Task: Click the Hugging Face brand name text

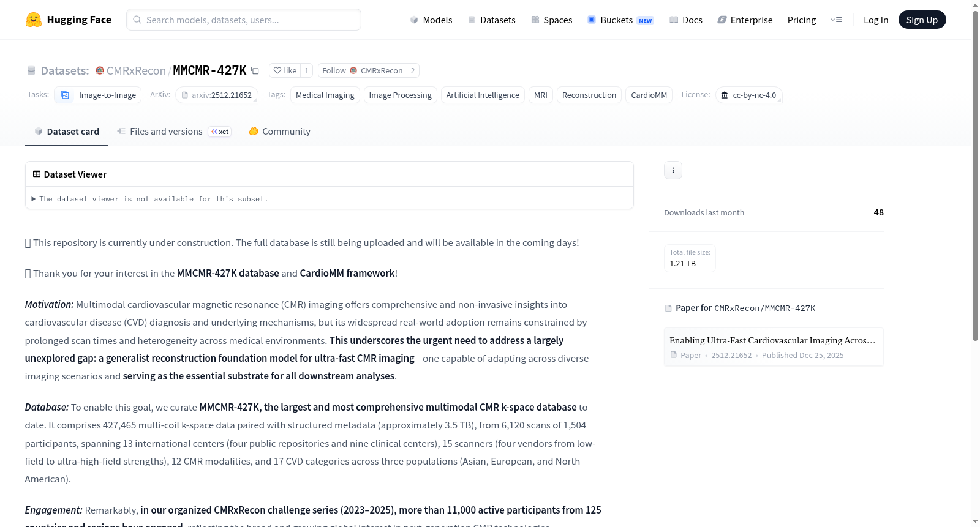Action: (x=79, y=20)
